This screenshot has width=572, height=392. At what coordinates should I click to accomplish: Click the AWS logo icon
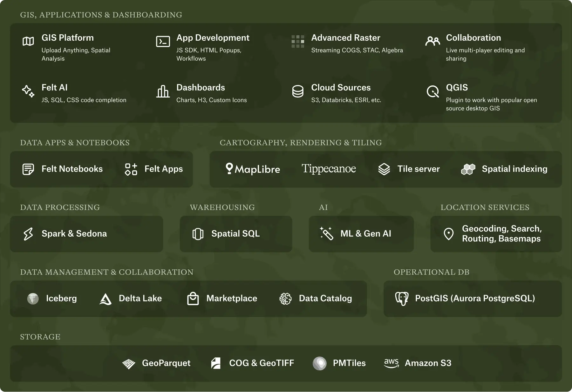click(x=392, y=363)
